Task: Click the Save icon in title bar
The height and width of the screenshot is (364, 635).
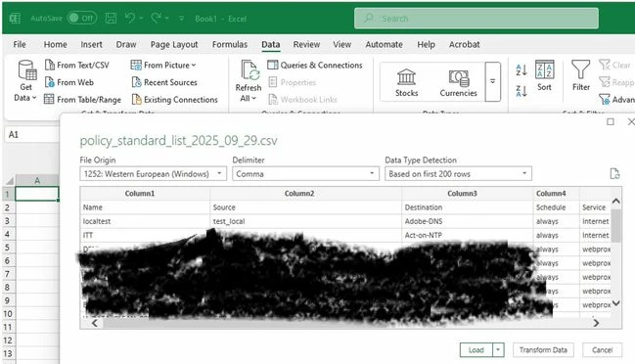Action: (x=111, y=19)
